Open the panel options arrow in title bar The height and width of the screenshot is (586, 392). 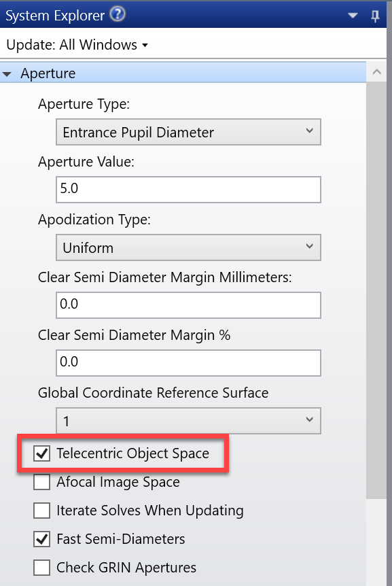[353, 16]
